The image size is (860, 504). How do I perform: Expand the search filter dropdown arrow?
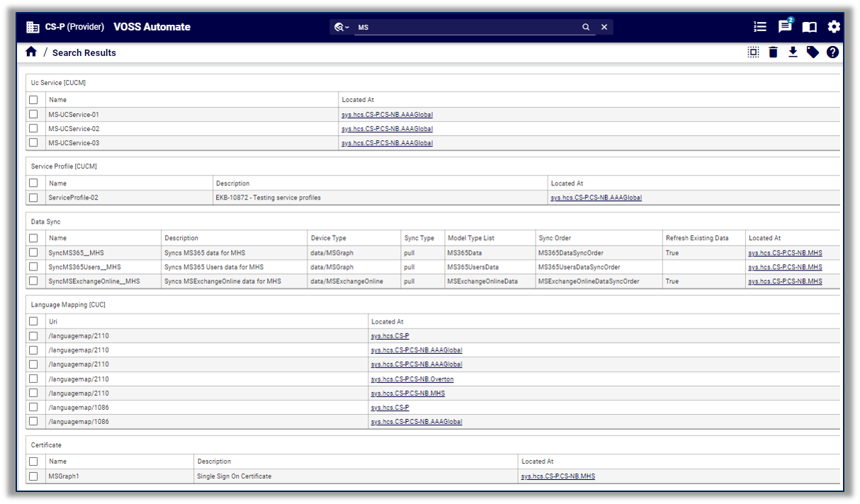[347, 28]
